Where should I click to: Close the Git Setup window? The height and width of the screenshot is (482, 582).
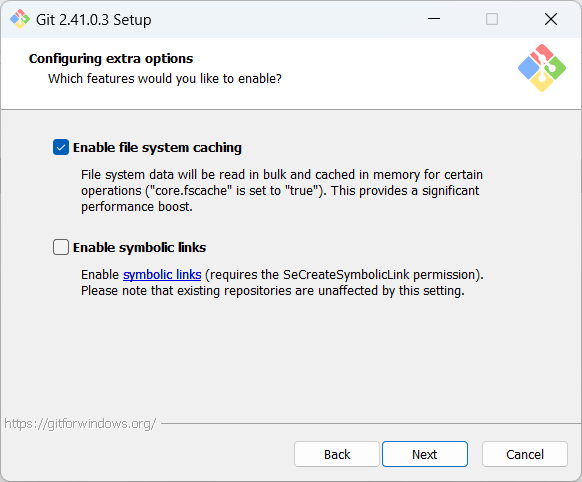(x=551, y=19)
